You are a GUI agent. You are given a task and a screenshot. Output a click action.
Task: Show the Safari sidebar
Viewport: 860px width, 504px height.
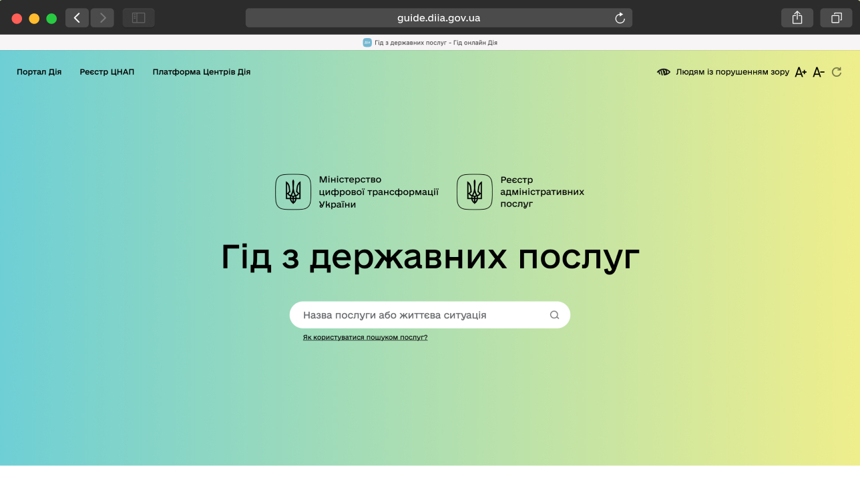[138, 18]
